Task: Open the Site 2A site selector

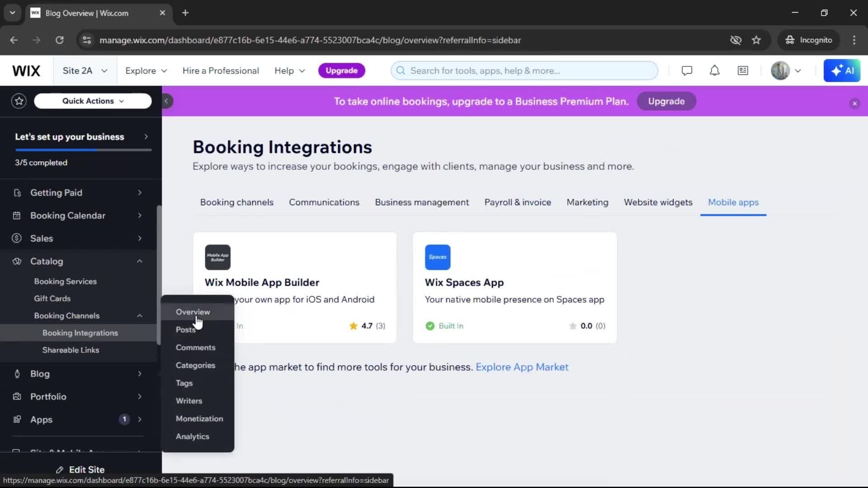Action: point(85,71)
